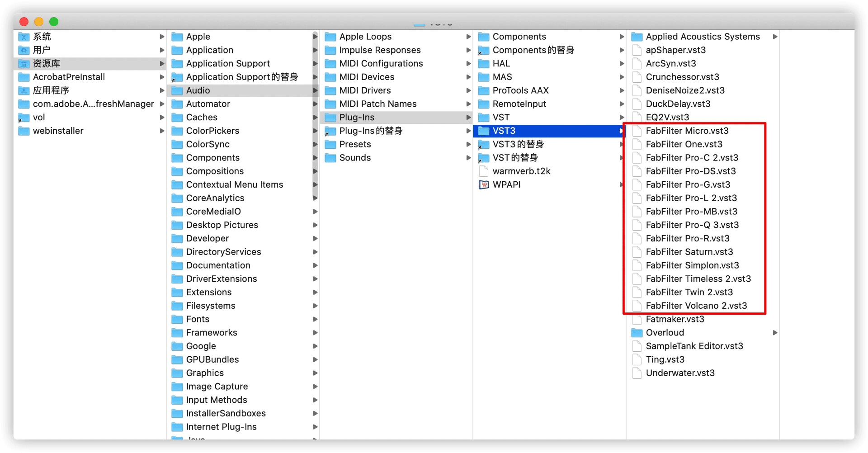Select Fatmaker.vst3 file
The width and height of the screenshot is (868, 453).
[675, 320]
